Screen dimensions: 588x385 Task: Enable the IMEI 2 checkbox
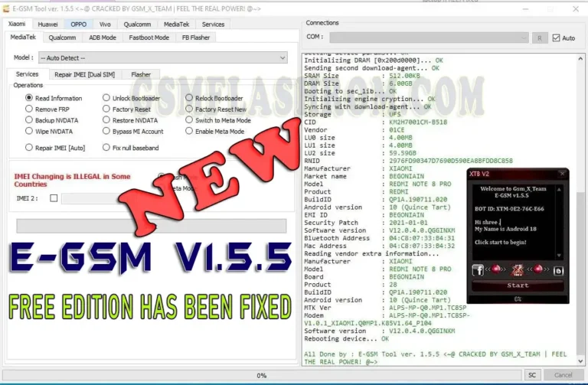pyautogui.click(x=54, y=198)
